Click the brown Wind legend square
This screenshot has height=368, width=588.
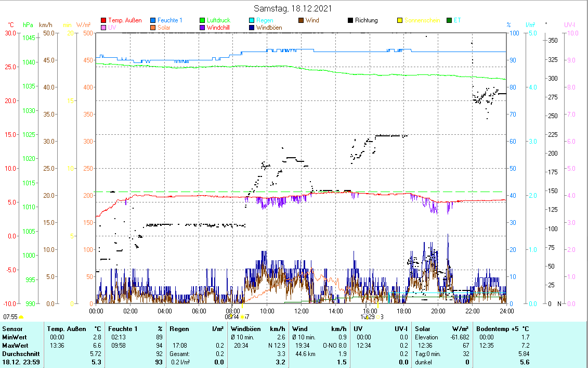[x=301, y=21]
